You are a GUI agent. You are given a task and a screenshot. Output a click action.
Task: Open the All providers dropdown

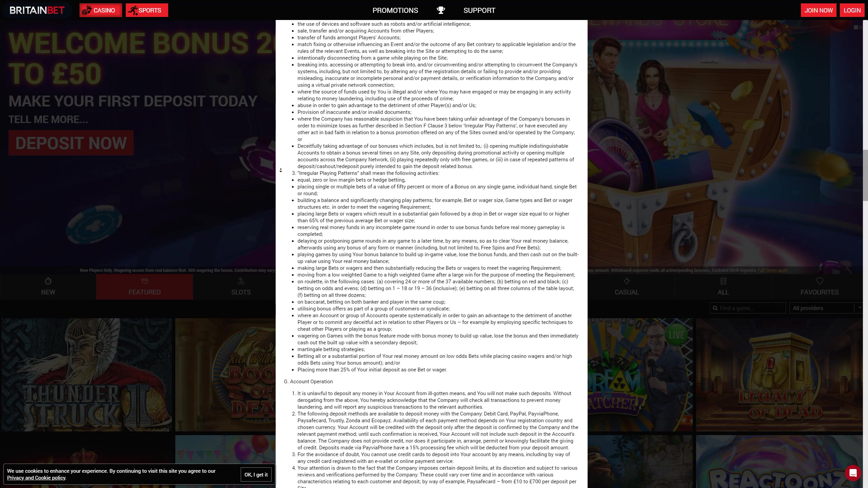(822, 308)
